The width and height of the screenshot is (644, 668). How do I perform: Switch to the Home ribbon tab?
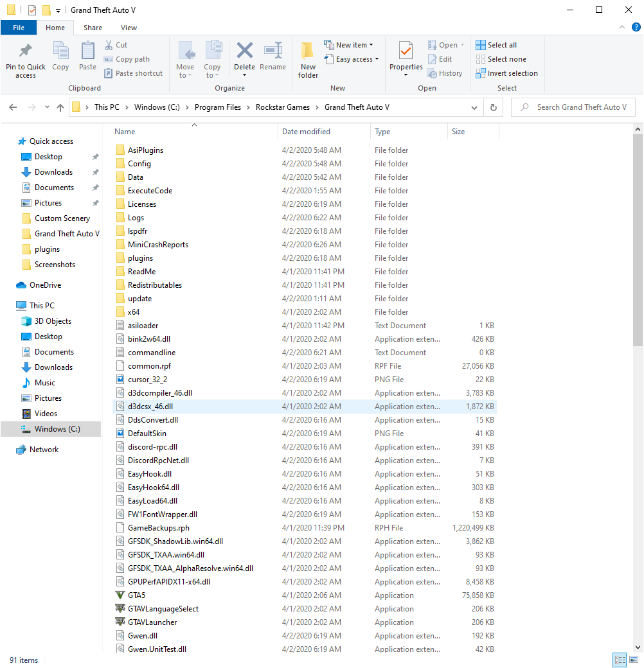coord(55,28)
